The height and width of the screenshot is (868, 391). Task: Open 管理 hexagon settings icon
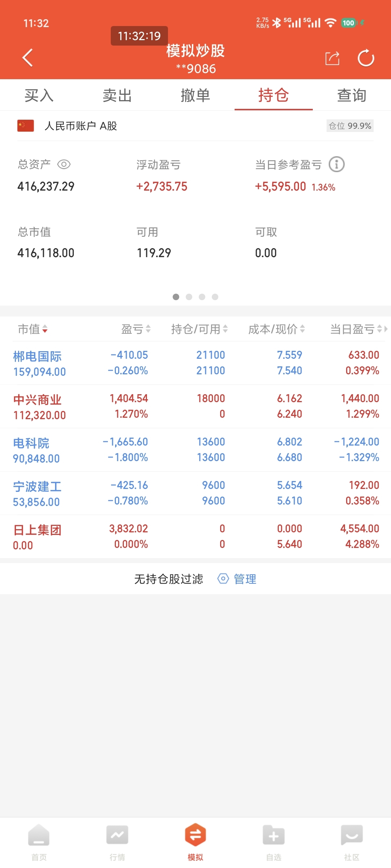(x=223, y=579)
